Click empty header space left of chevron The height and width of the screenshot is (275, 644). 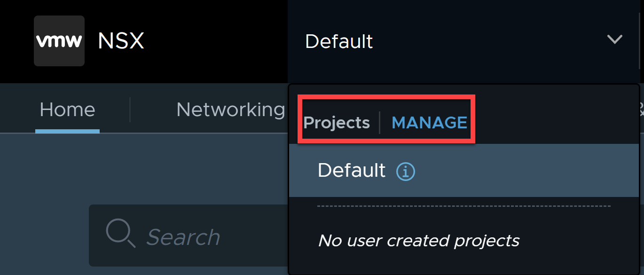(x=489, y=41)
